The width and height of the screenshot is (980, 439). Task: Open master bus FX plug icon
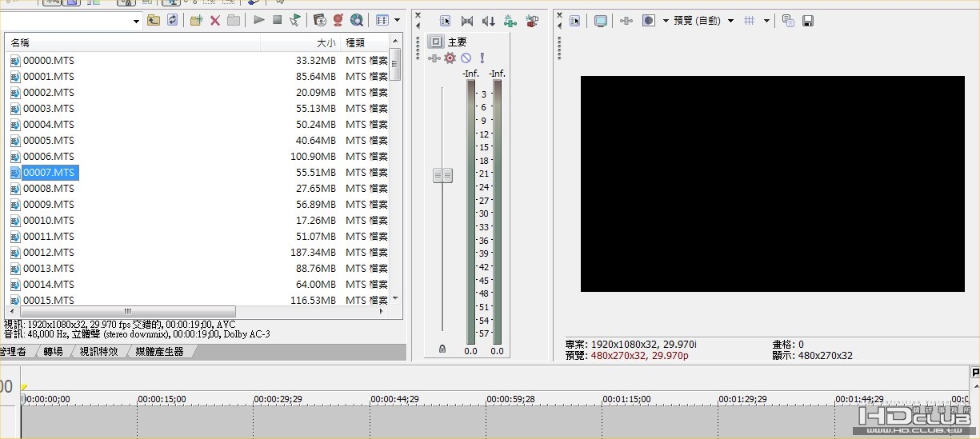coord(434,58)
